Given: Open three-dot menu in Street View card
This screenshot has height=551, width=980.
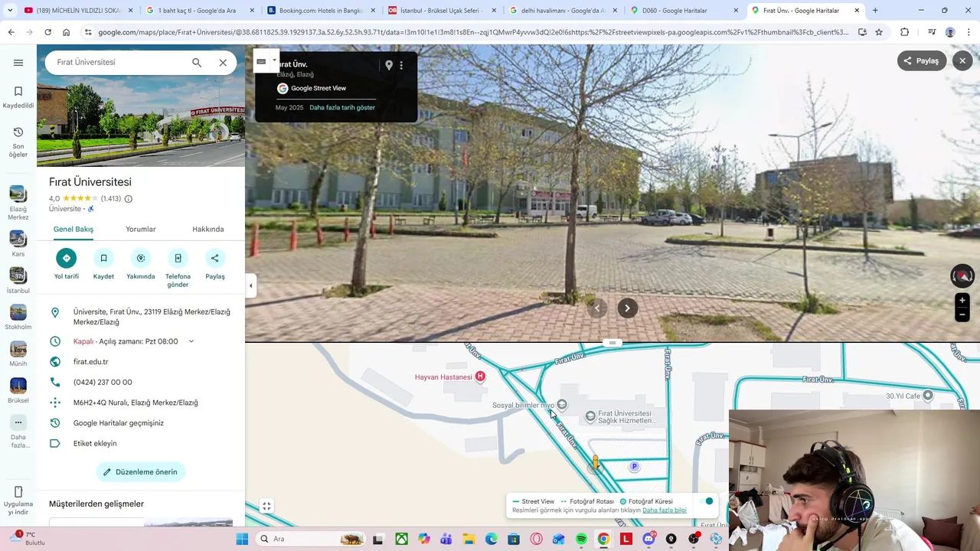Looking at the screenshot, I should click(401, 66).
